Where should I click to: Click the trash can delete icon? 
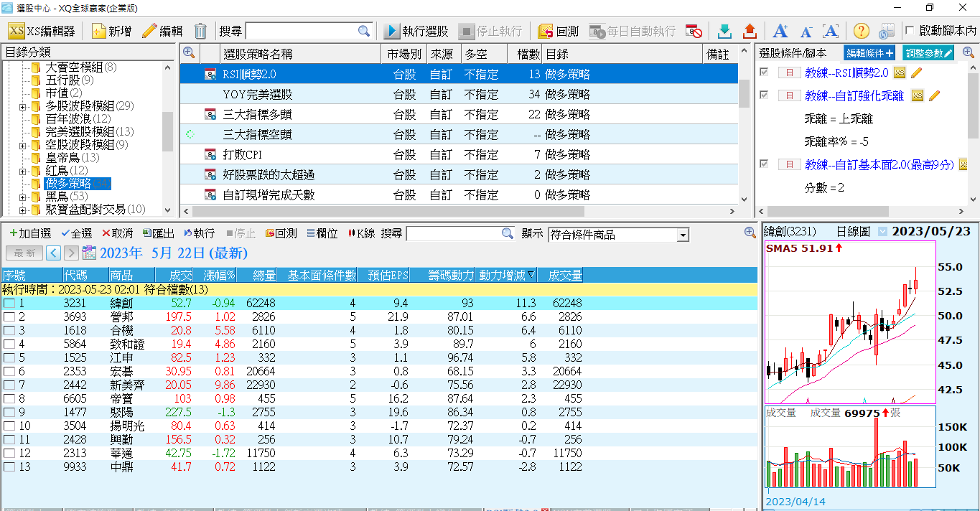201,31
